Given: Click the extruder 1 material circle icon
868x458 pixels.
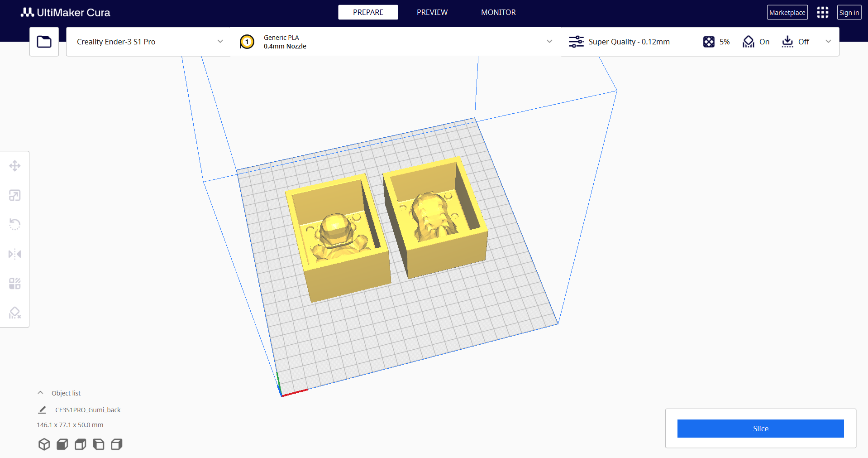Looking at the screenshot, I should click(x=247, y=42).
